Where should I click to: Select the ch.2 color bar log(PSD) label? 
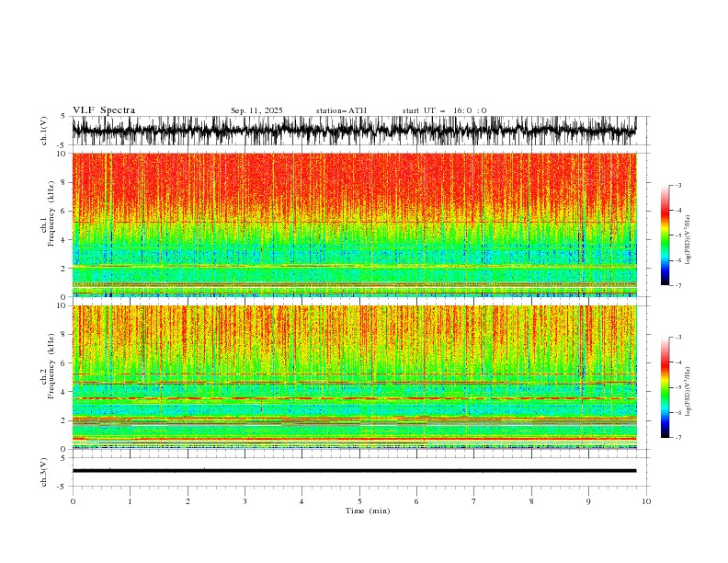(x=688, y=392)
